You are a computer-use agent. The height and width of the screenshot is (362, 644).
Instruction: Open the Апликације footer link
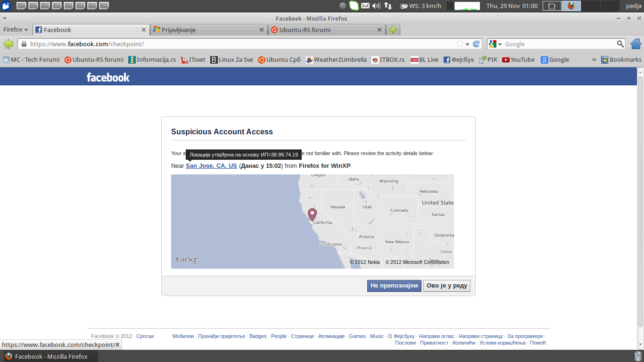click(331, 336)
